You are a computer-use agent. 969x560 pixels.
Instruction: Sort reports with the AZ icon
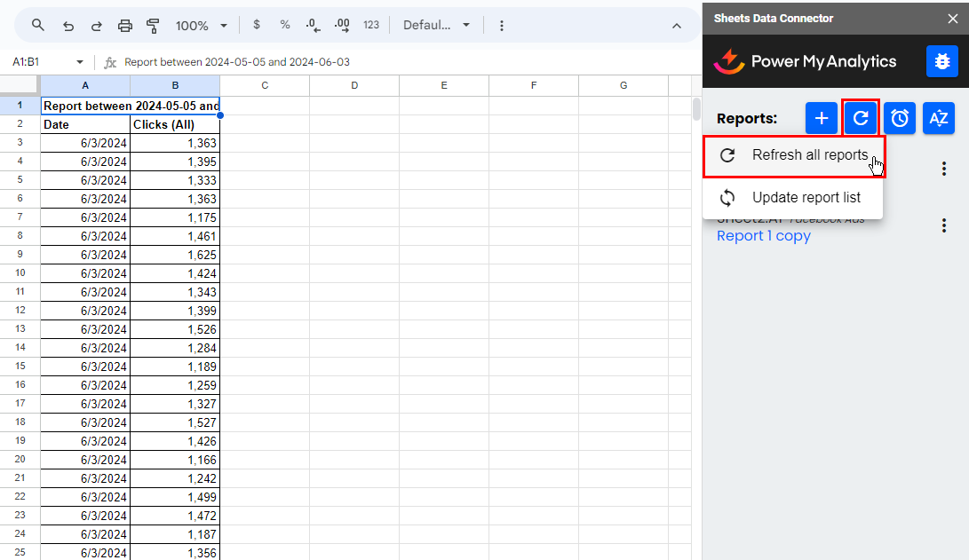939,118
